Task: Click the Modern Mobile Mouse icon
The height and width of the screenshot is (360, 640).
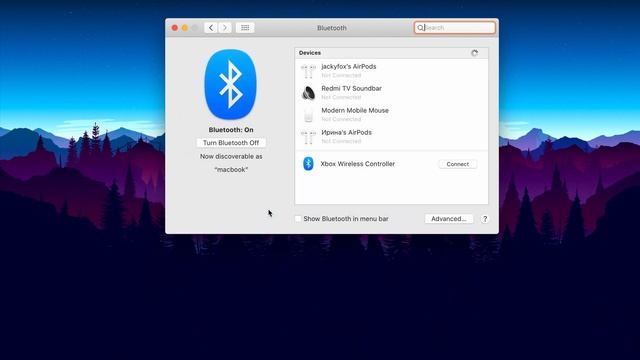Action: pos(308,115)
